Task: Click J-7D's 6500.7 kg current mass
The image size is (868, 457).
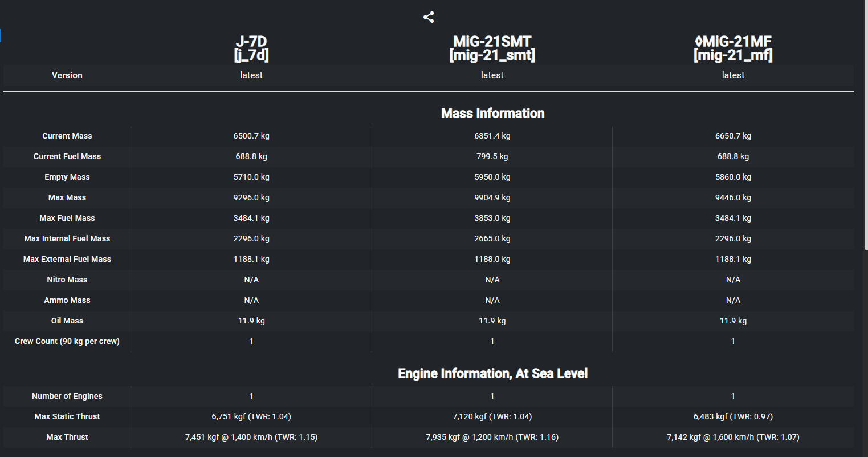Action: 251,136
